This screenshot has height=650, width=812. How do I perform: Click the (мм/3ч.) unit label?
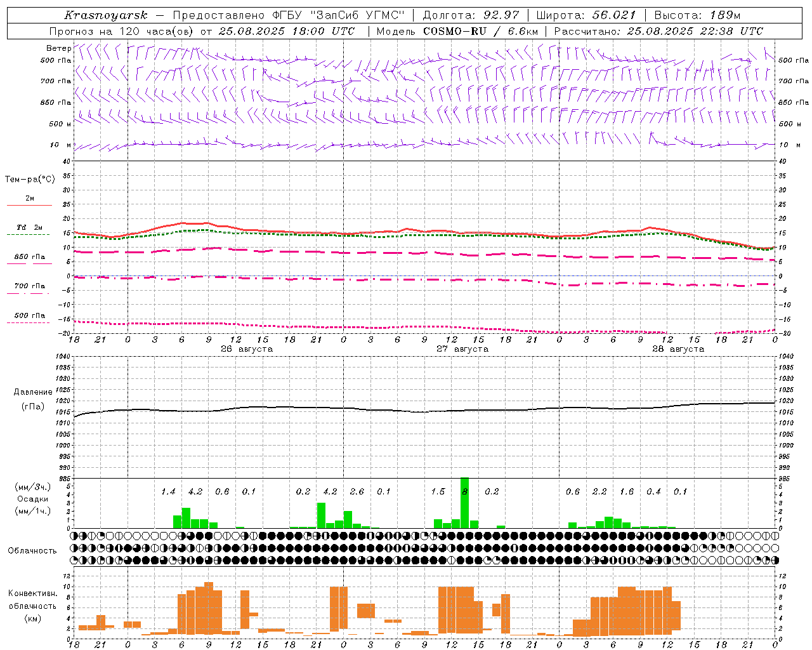tap(32, 487)
